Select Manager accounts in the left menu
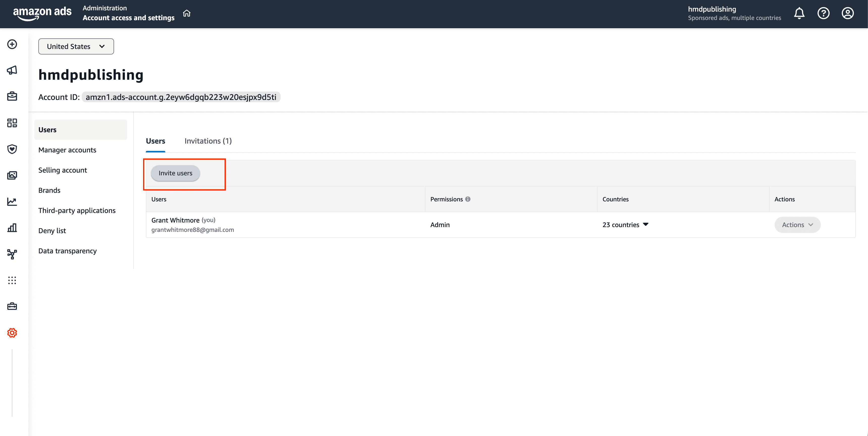Image resolution: width=868 pixels, height=436 pixels. (67, 150)
